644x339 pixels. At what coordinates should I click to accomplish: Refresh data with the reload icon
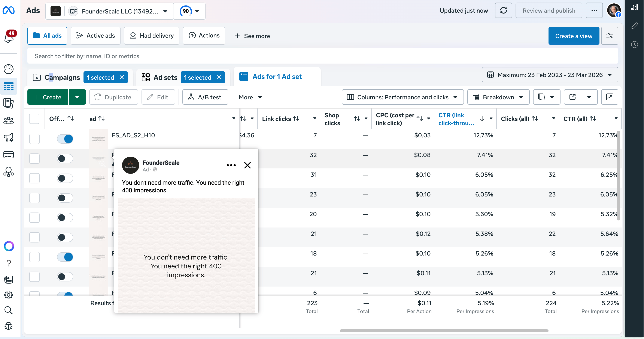coord(504,10)
